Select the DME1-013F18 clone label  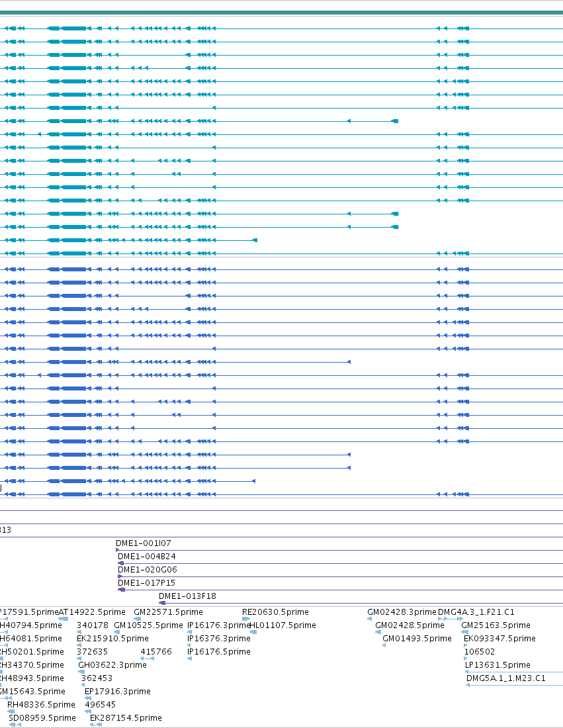pos(187,596)
